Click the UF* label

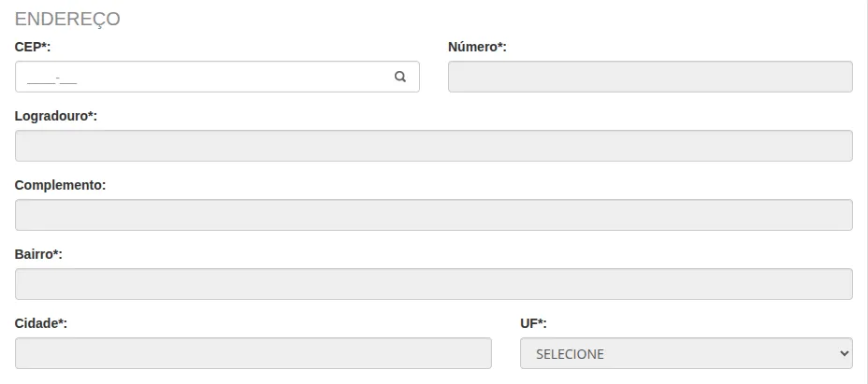533,323
